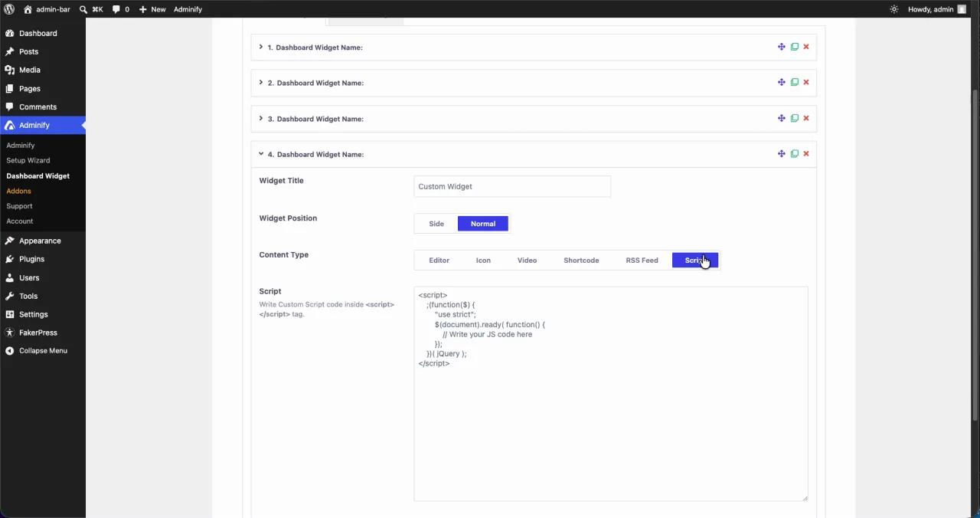Image resolution: width=980 pixels, height=518 pixels.
Task: Duplicate widget 2 with clone icon
Action: point(794,82)
